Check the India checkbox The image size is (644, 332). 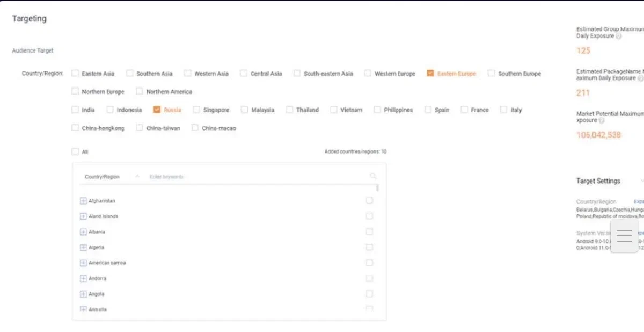[75, 110]
